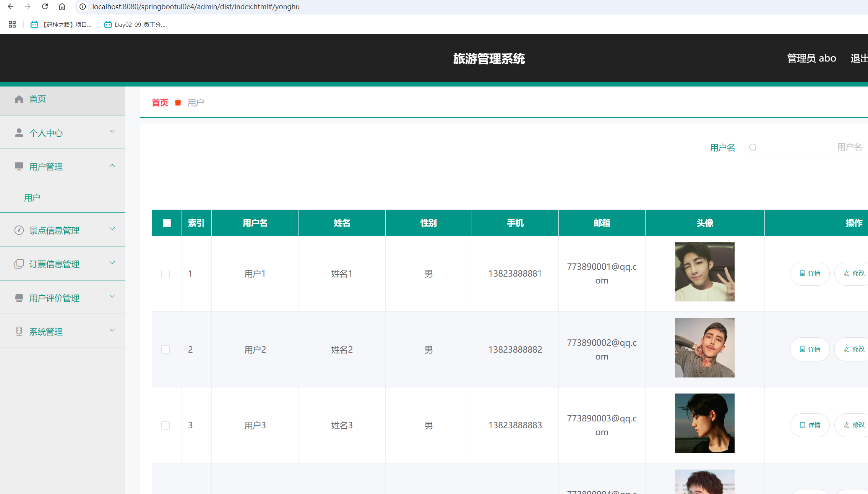Image resolution: width=868 pixels, height=494 pixels.
Task: Click 首页 in the breadcrumb
Action: pos(160,102)
